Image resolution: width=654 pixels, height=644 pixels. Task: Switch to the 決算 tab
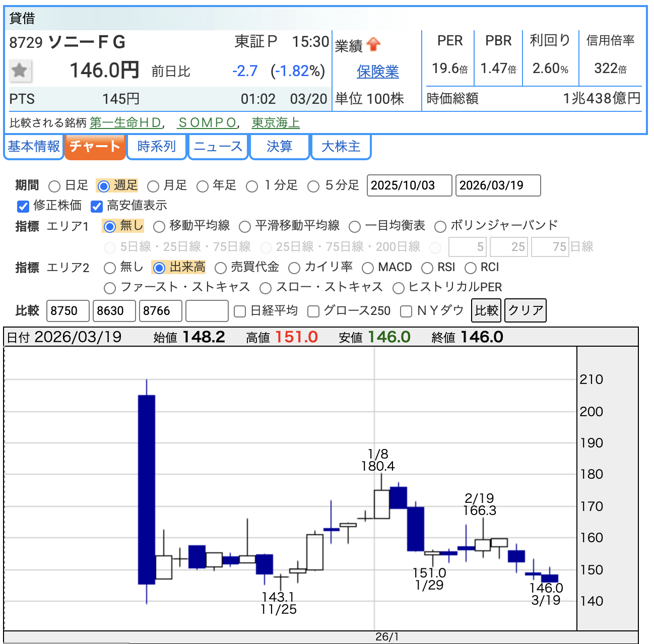click(279, 147)
